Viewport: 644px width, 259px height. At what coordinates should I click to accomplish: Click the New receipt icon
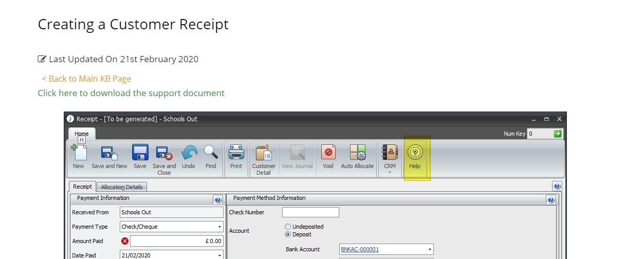79,153
